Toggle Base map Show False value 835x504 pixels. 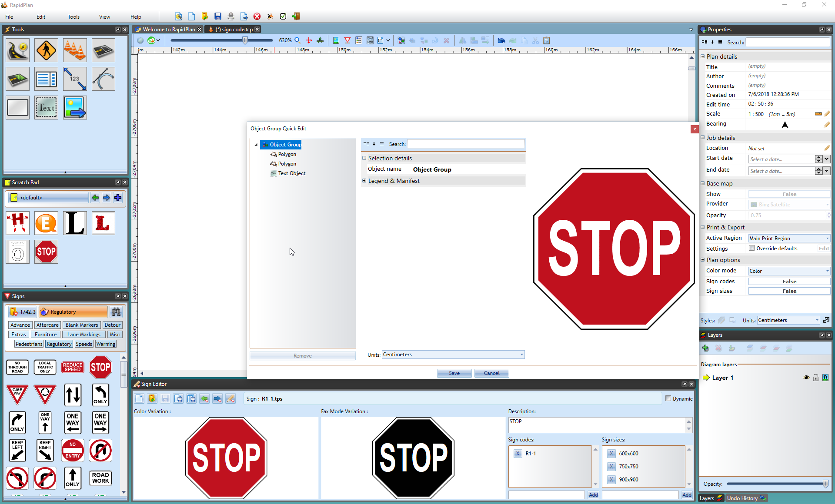click(x=789, y=194)
